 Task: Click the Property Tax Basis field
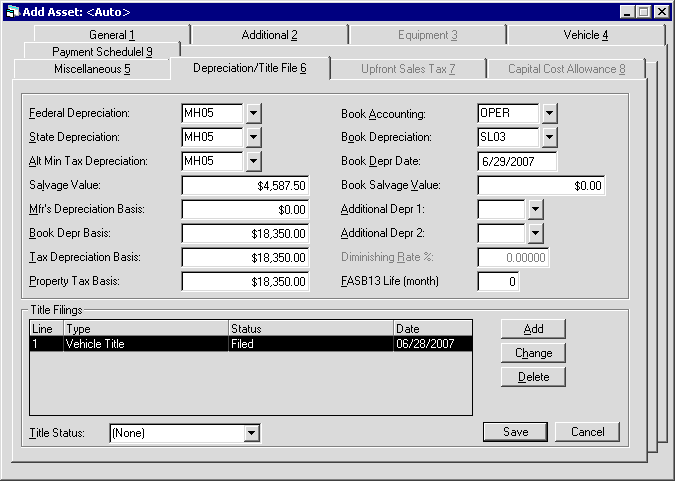[245, 282]
